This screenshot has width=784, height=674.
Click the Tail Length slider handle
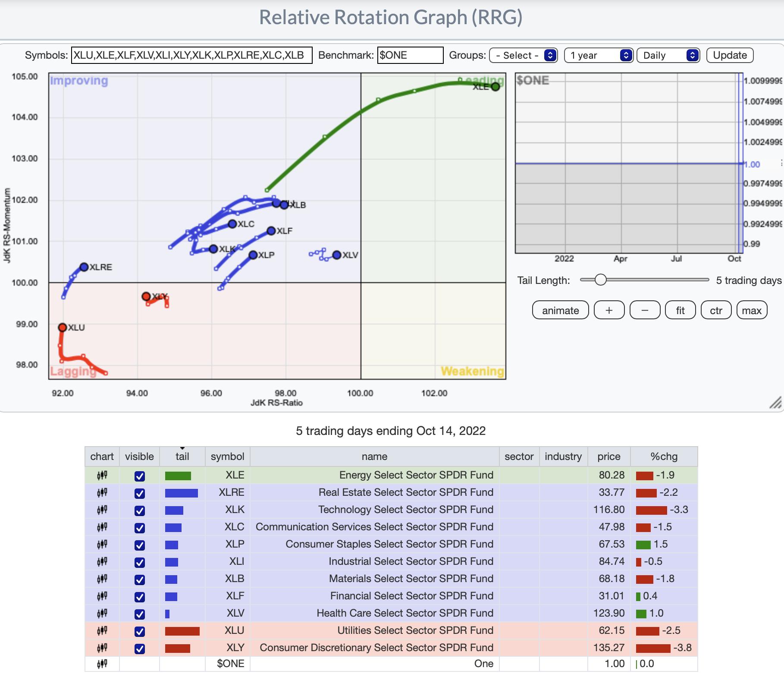click(x=600, y=280)
